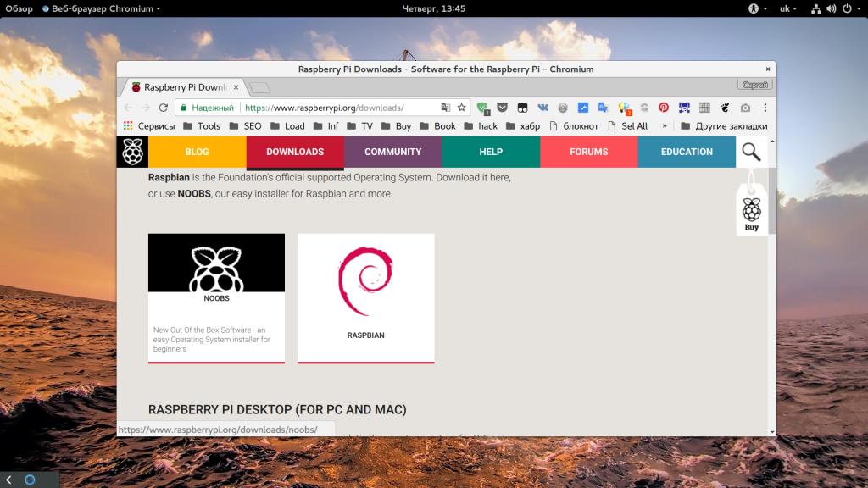Open the Tools bookmarks folder
Screen dimensions: 868x488
pos(202,126)
